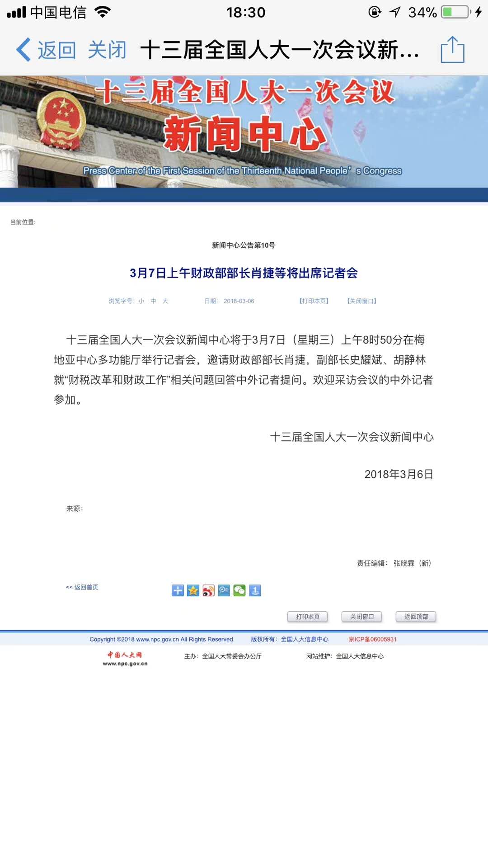This screenshot has width=488, height=868.
Task: Tap the back chevron arrow icon
Action: (23, 49)
